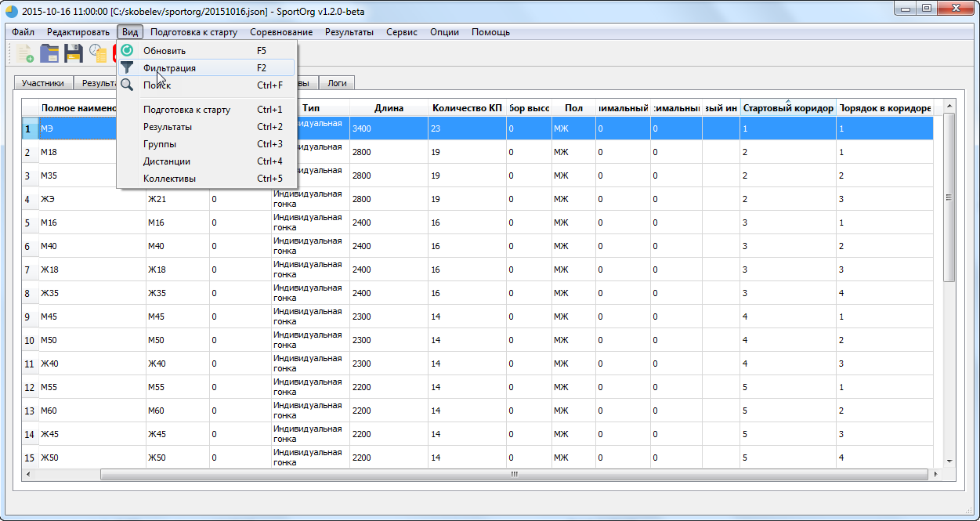This screenshot has width=980, height=521.
Task: Select row header number 5
Action: pos(30,223)
